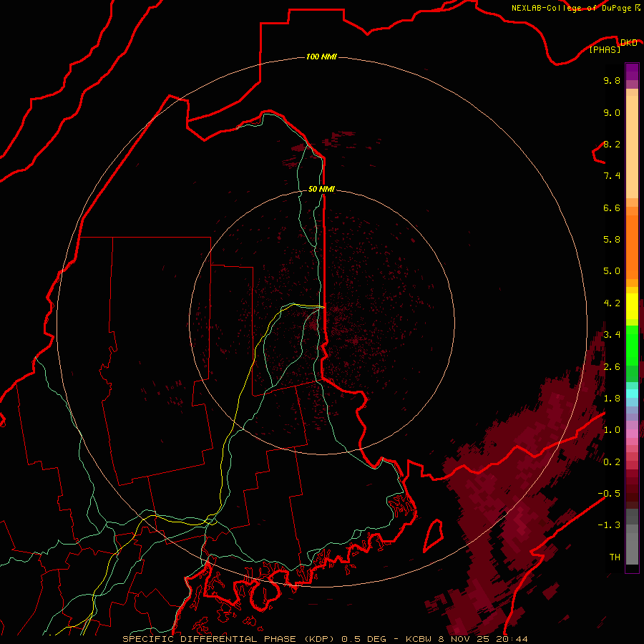Image resolution: width=644 pixels, height=644 pixels.
Task: Click the TH threshold label on the scale
Action: pos(615,557)
